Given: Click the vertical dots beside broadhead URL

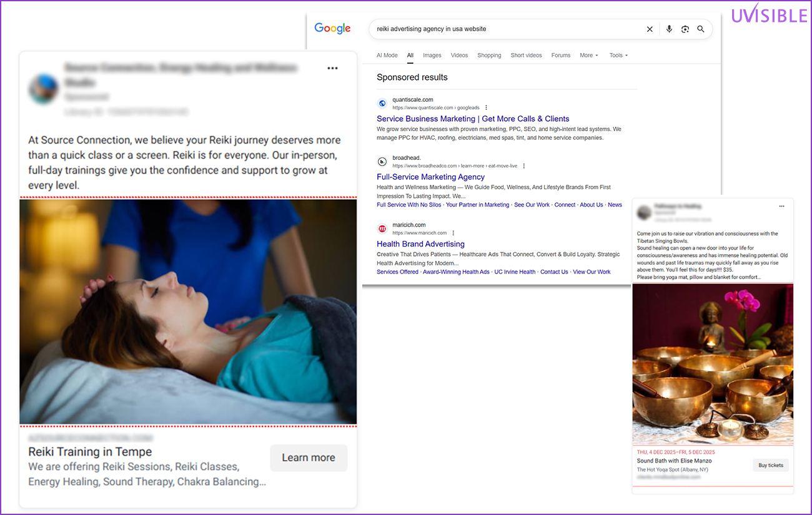Looking at the screenshot, I should coord(524,166).
